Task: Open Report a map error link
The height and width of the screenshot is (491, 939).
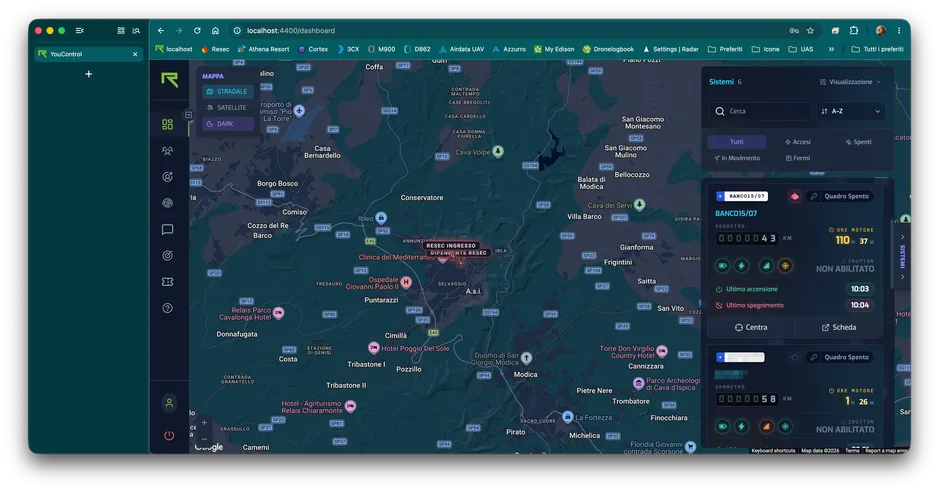Action: click(886, 451)
